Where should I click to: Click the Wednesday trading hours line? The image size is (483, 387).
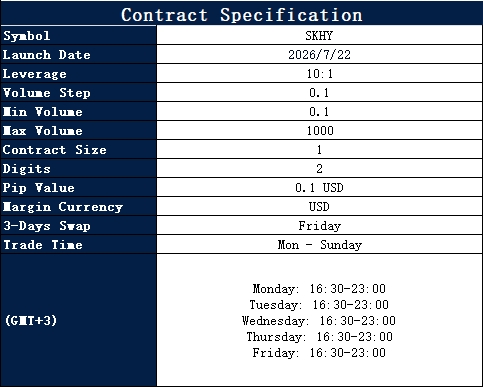click(x=319, y=321)
